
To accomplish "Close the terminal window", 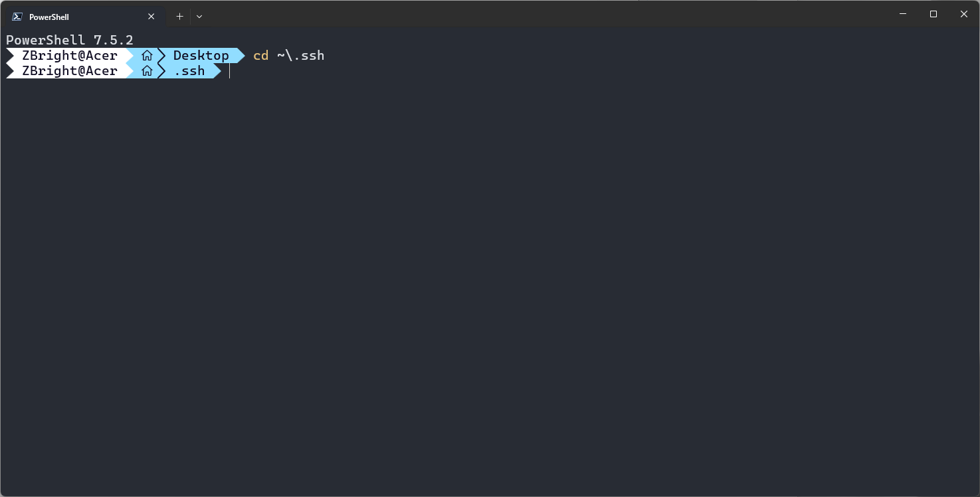I will (964, 14).
